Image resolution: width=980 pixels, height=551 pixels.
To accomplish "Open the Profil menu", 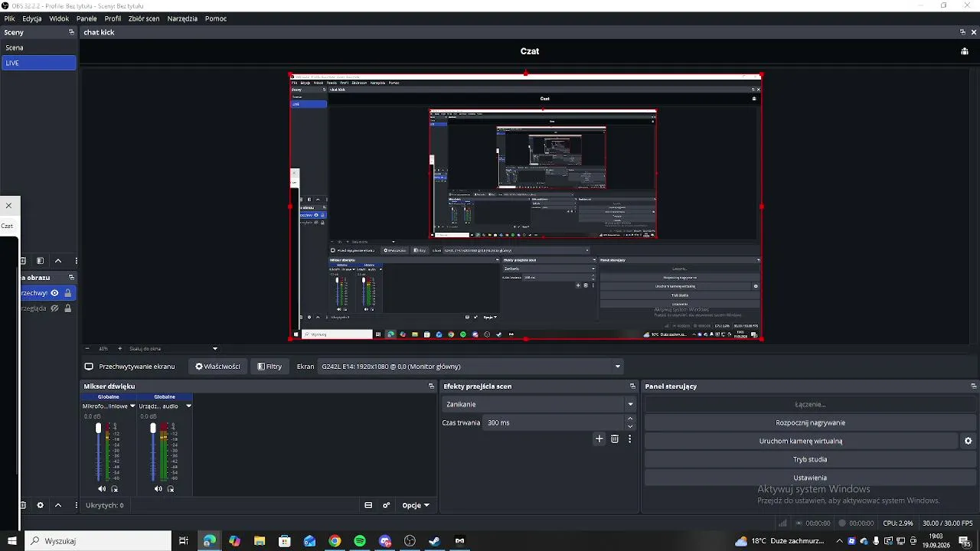I will 113,18.
